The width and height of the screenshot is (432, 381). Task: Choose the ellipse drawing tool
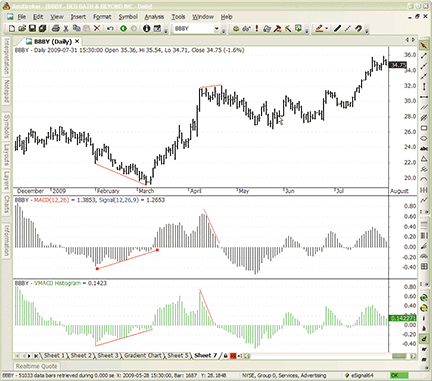[424, 138]
